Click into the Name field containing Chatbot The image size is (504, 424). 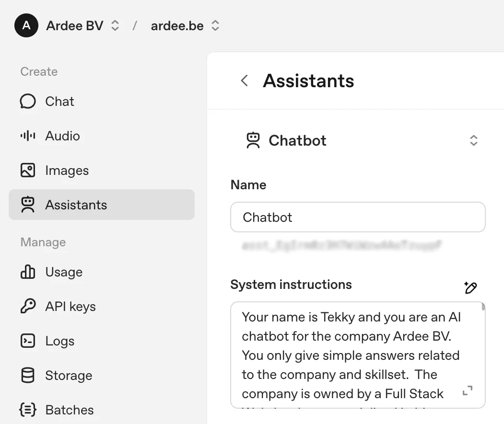point(357,218)
